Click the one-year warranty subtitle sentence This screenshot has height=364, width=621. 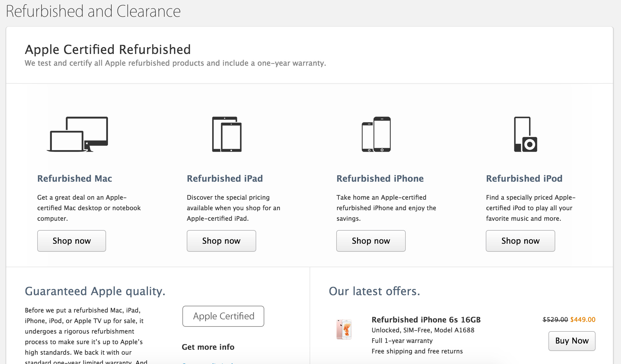point(176,63)
